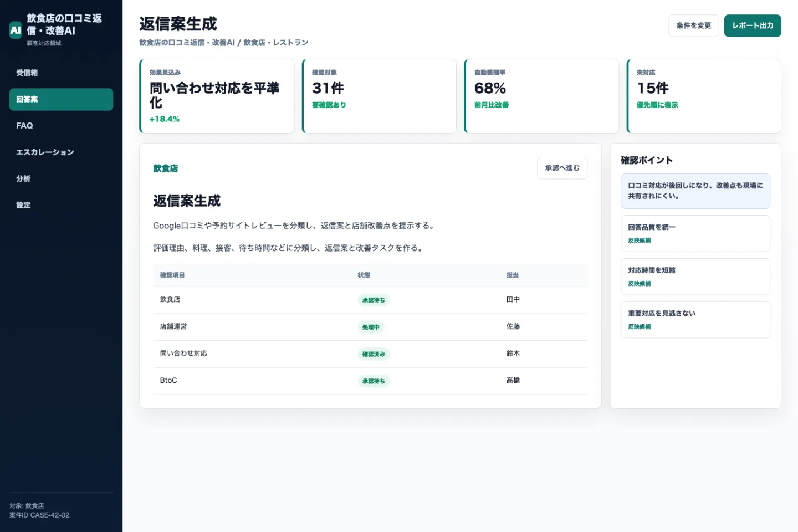Screen dimensions: 798x532
Task: Click assignee 高橋 in the table
Action: [x=513, y=380]
